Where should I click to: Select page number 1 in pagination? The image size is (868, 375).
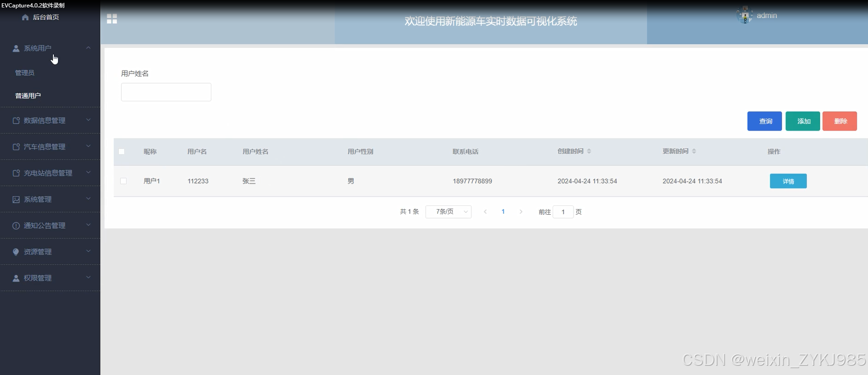pos(503,212)
